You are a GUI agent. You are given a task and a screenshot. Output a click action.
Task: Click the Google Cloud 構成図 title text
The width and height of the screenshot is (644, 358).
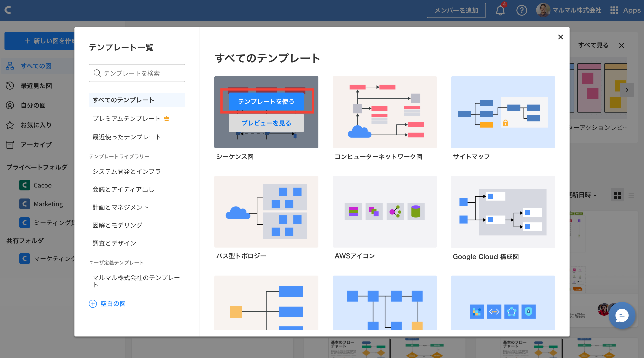point(486,257)
